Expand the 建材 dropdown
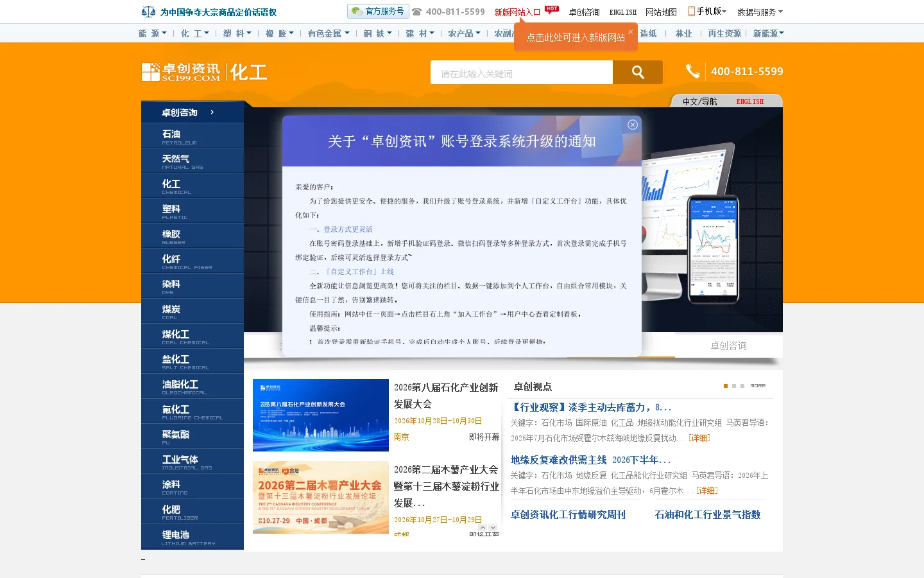The height and width of the screenshot is (578, 924). (420, 33)
